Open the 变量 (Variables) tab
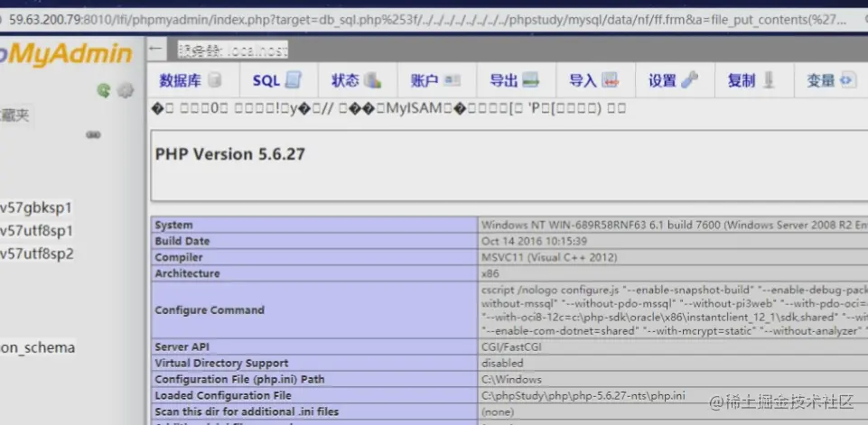 (832, 80)
